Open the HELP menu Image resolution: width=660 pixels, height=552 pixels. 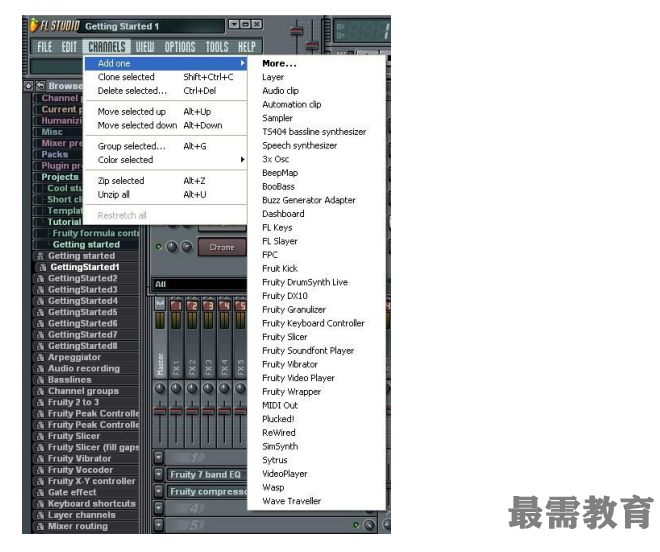tap(247, 47)
